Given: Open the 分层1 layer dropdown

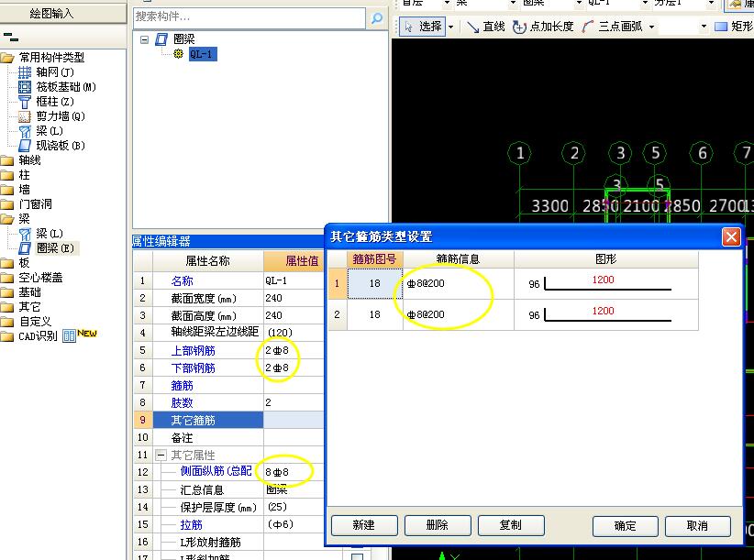Looking at the screenshot, I should pyautogui.click(x=711, y=3).
